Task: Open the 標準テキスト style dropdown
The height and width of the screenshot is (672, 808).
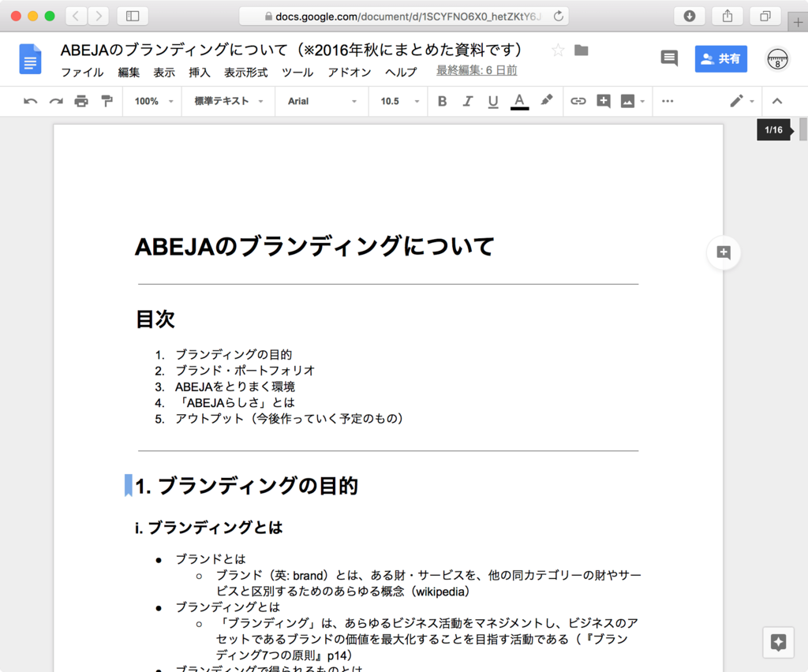Action: [229, 101]
